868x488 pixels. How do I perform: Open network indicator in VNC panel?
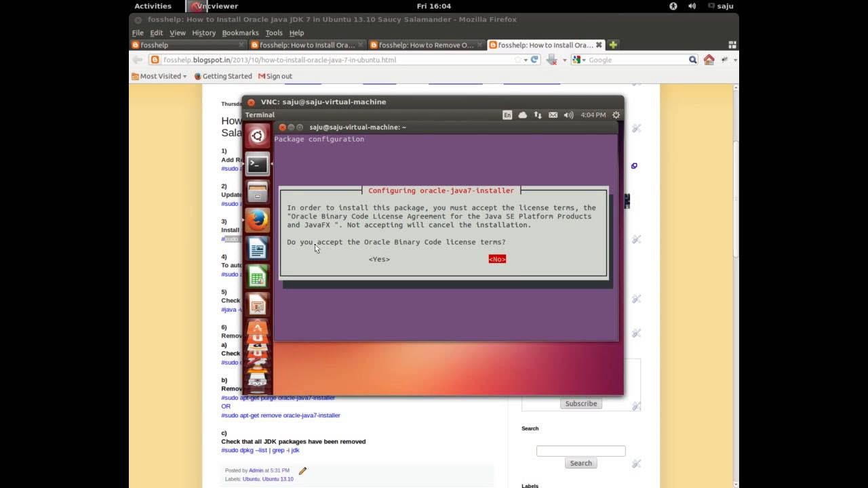pos(538,115)
